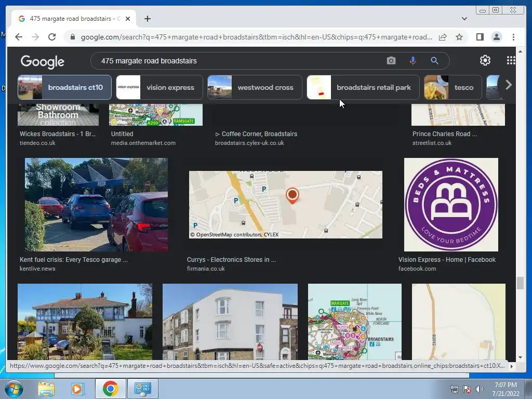
Task: Open the Chrome profile avatar
Action: tap(496, 37)
